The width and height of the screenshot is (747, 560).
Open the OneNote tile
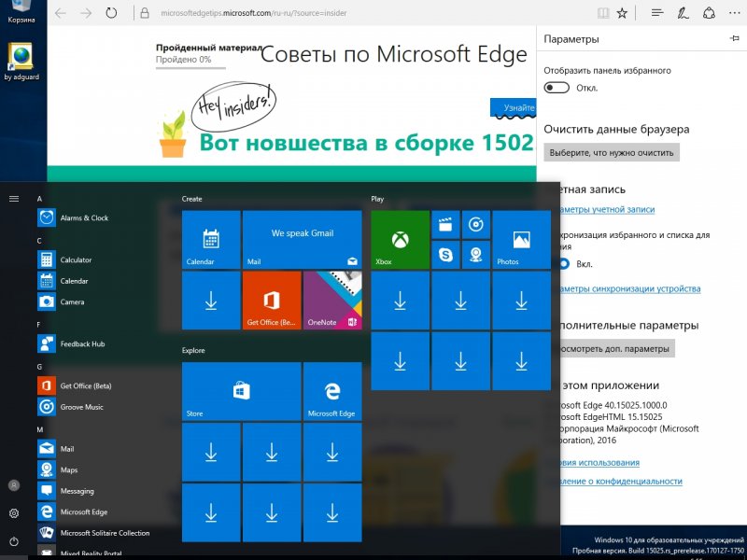pyautogui.click(x=332, y=301)
